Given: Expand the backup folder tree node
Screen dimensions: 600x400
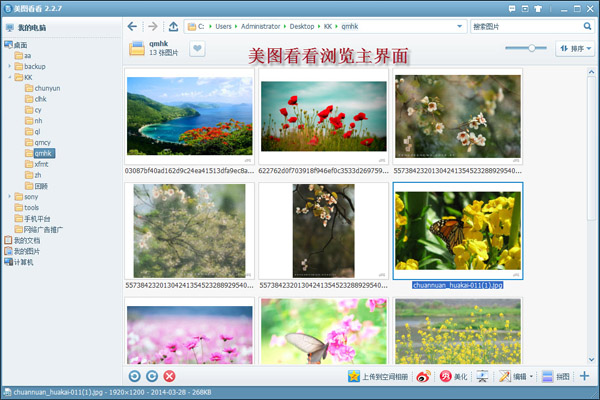Looking at the screenshot, I should point(10,66).
